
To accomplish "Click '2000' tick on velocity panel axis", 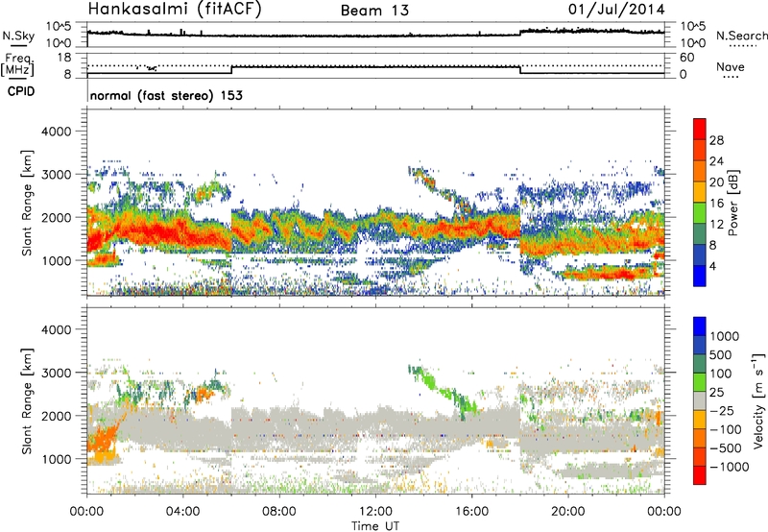I will click(x=56, y=416).
